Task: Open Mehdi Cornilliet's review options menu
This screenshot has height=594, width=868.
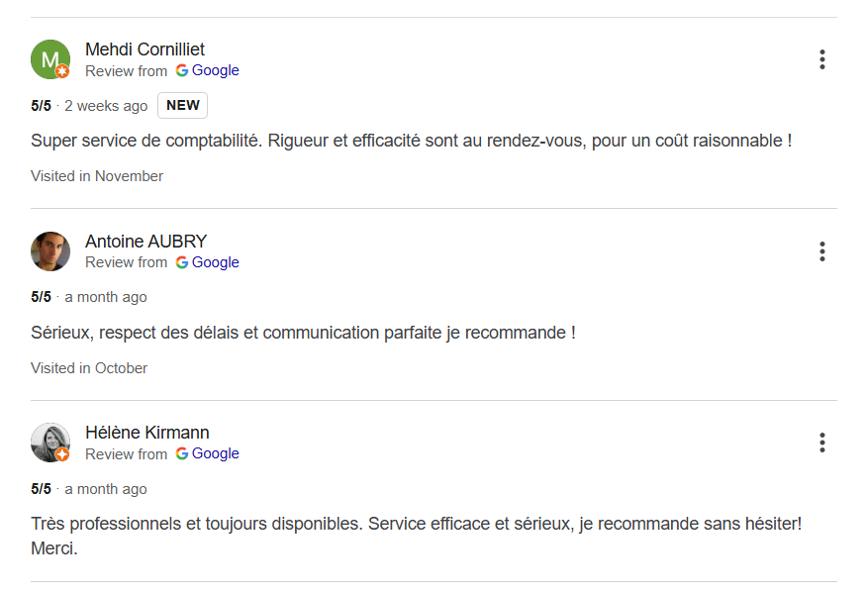Action: pyautogui.click(x=821, y=59)
